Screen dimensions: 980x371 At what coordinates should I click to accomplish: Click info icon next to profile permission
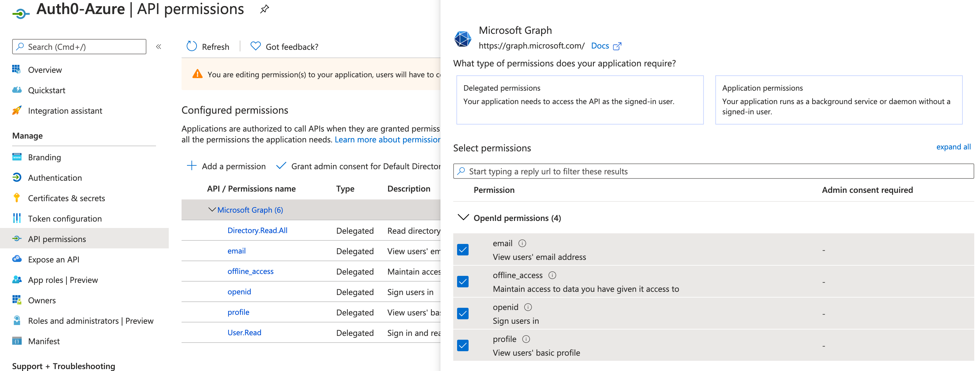point(526,339)
